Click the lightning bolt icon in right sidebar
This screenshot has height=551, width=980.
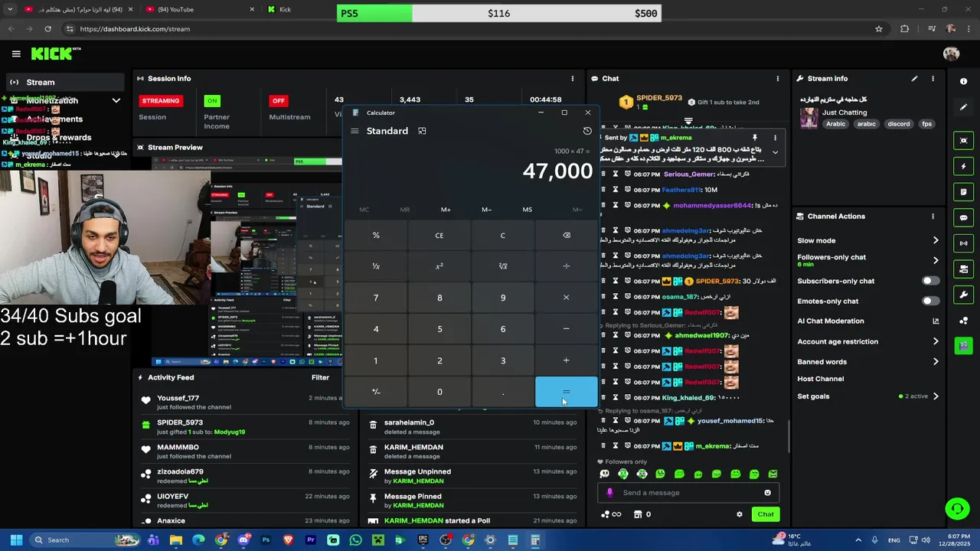963,166
